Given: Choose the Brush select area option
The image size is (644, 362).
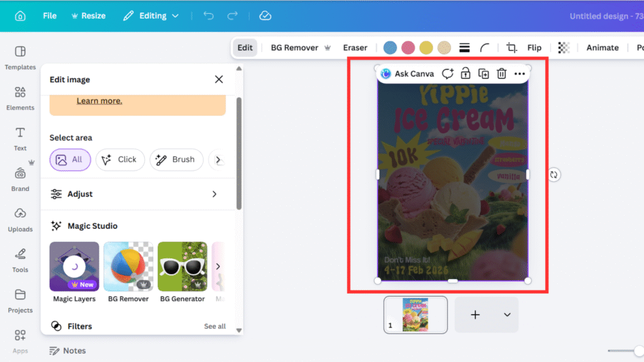Looking at the screenshot, I should (x=175, y=160).
